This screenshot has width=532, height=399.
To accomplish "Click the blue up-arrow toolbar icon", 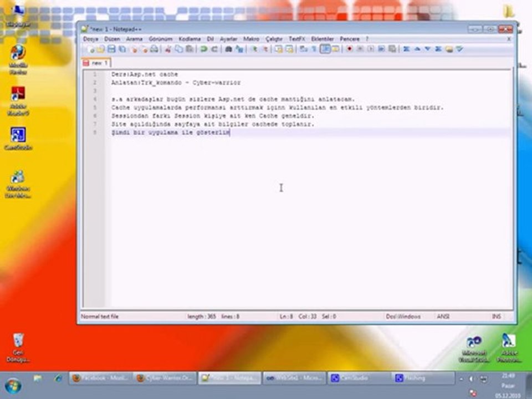I will click(417, 49).
